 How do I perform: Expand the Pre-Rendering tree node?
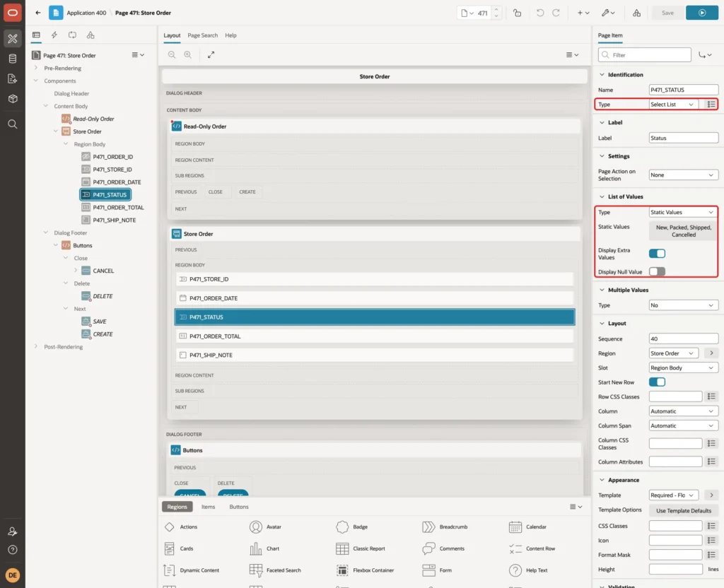(35, 68)
